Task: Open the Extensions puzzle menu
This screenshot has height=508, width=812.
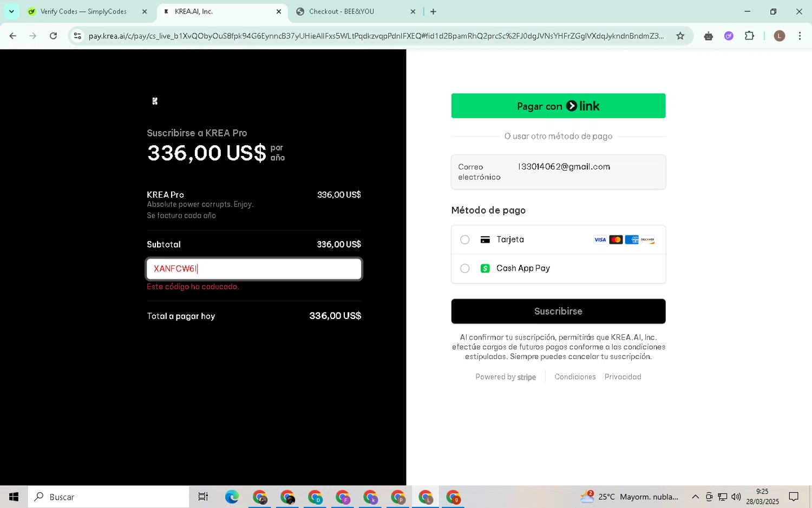Action: coord(749,36)
